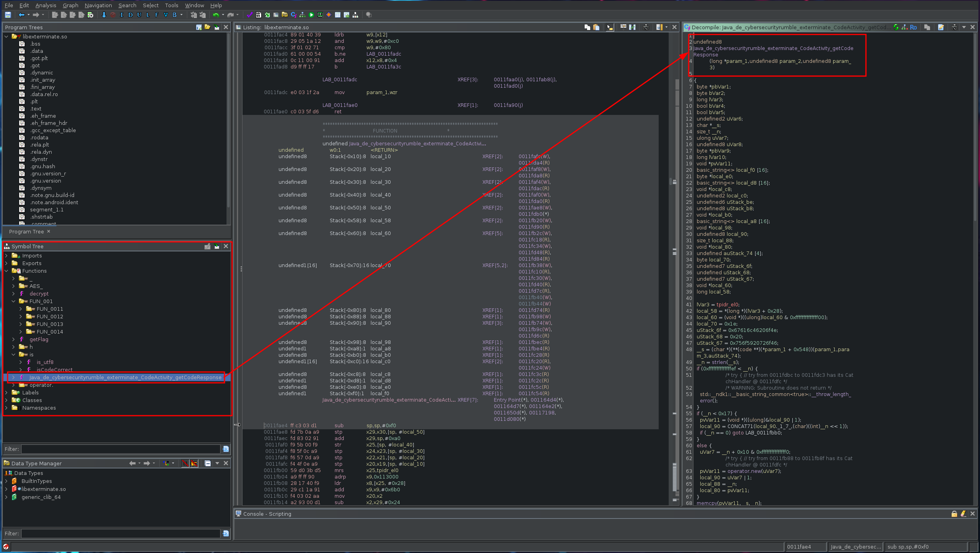Select the Program Tree tab
980x553 pixels.
pyautogui.click(x=26, y=231)
